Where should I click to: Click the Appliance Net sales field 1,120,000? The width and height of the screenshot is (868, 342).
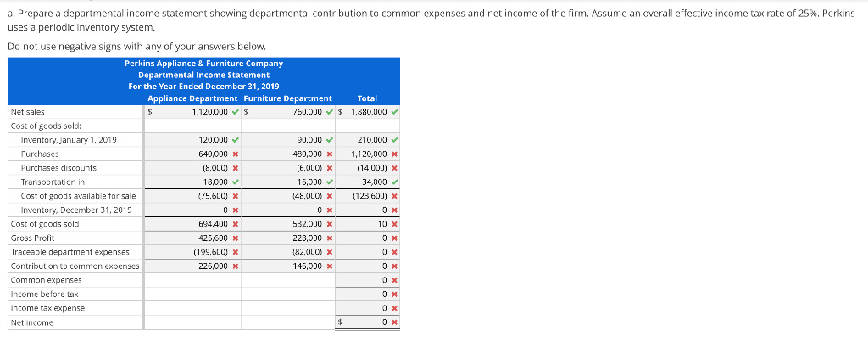tap(192, 112)
